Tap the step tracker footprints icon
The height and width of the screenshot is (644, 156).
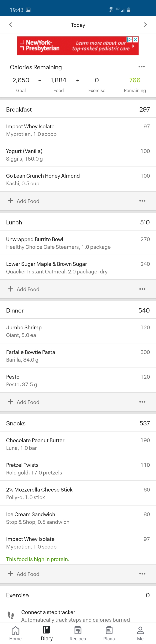[x=11, y=615]
